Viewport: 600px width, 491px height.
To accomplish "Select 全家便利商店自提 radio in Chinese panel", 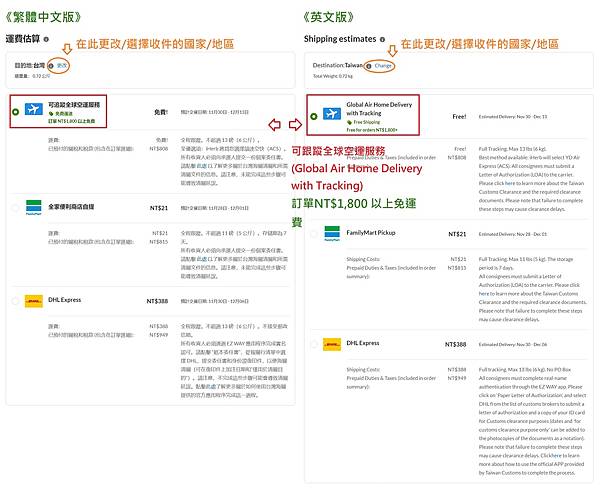I will [16, 208].
